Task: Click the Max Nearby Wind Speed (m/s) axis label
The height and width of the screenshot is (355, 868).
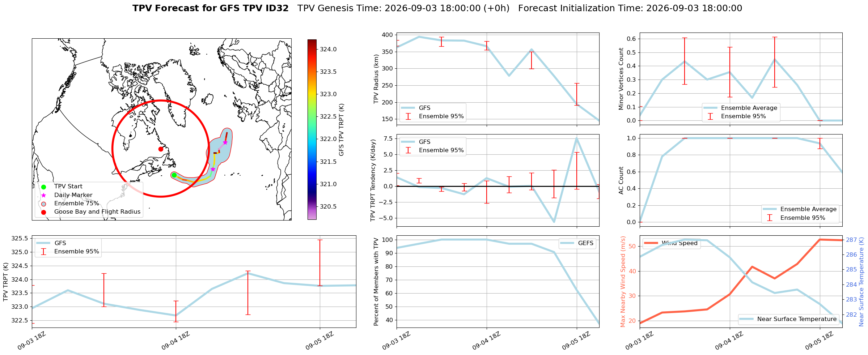Action: [x=623, y=282]
